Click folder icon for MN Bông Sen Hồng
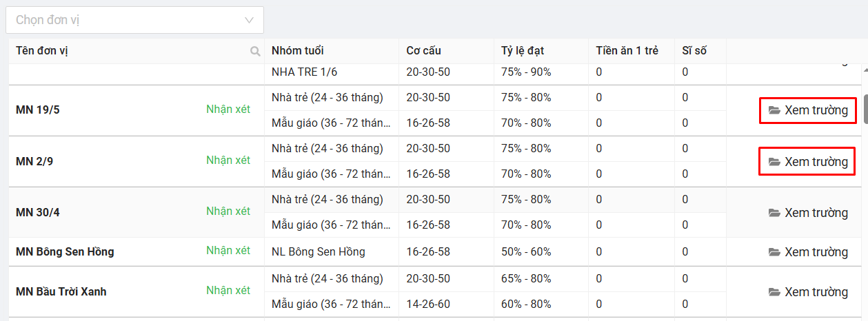868x321 pixels. click(774, 252)
